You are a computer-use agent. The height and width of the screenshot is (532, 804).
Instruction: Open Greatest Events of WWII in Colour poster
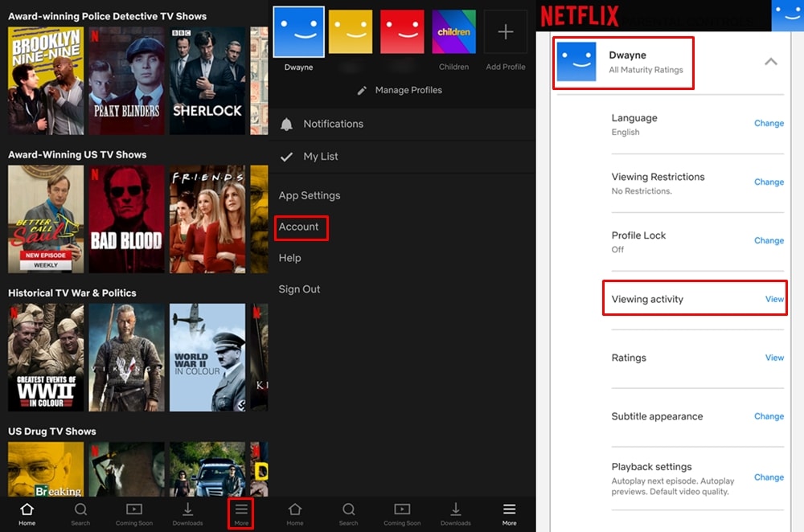click(x=46, y=358)
